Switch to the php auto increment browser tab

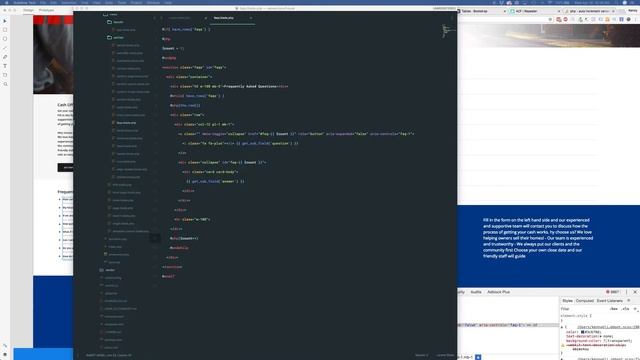pos(589,11)
